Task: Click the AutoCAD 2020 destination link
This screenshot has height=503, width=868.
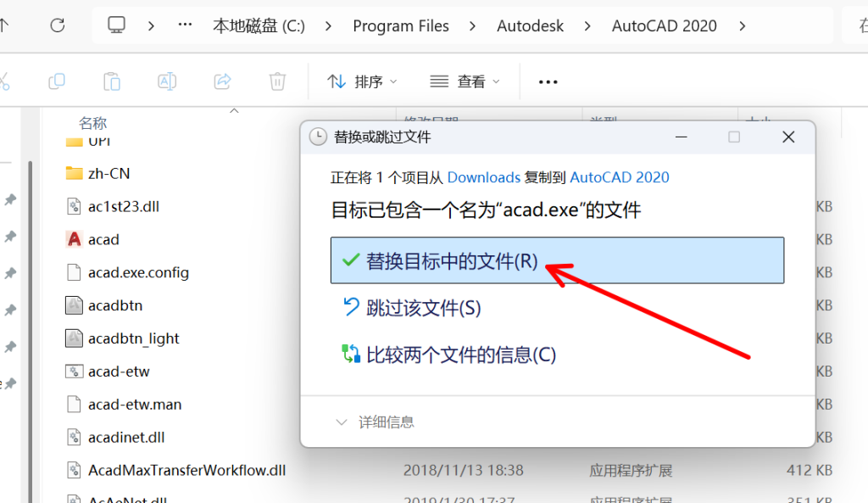Action: 619,177
